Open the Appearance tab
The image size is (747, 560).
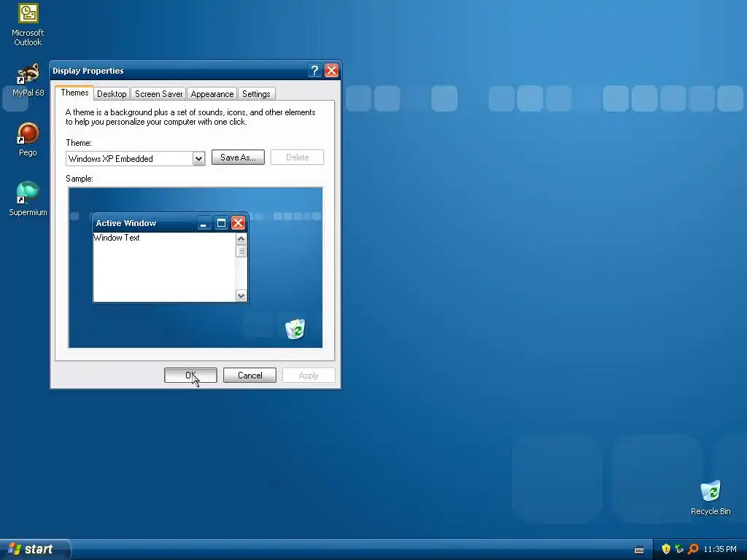click(x=212, y=94)
